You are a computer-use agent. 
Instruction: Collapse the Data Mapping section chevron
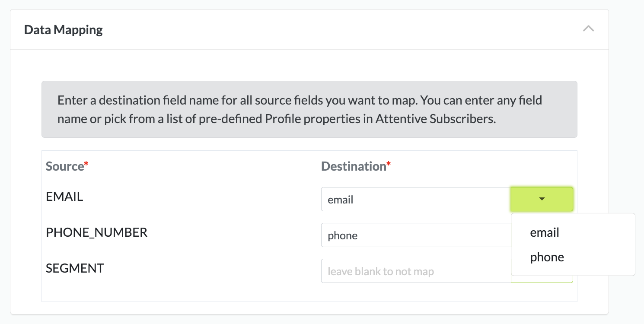pyautogui.click(x=588, y=29)
